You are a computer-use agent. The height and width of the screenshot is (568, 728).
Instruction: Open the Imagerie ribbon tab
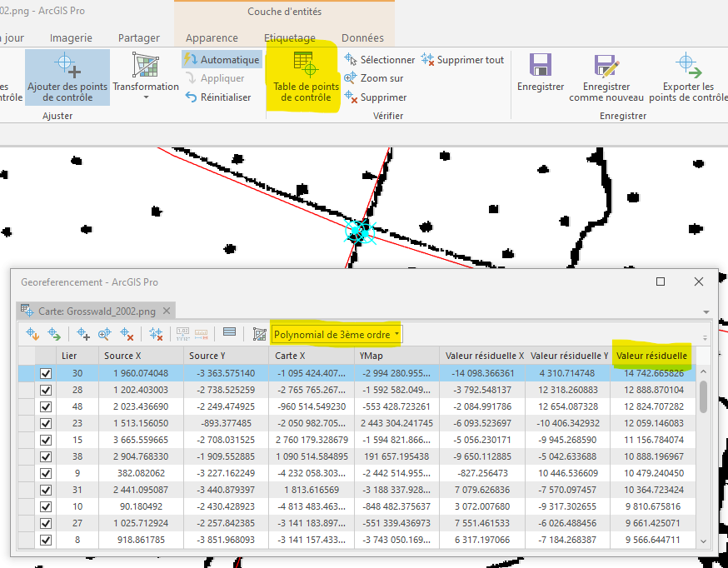[71, 37]
